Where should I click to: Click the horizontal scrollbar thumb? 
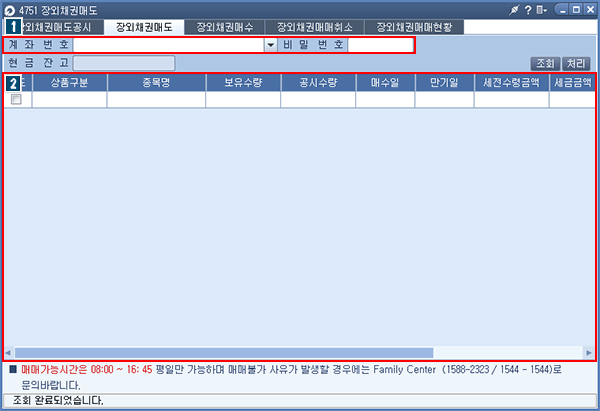(224, 352)
